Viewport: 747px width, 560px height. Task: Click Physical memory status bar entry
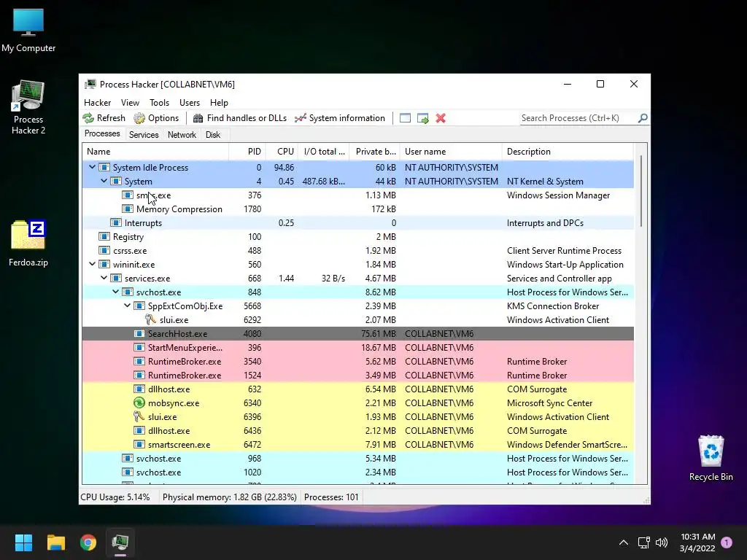click(229, 497)
